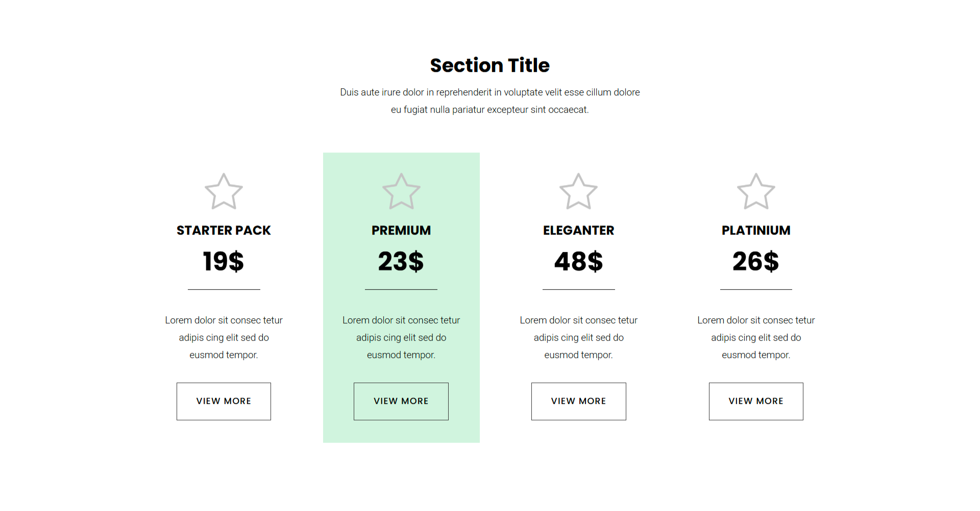Click the star icon above Starter Pack

click(224, 192)
